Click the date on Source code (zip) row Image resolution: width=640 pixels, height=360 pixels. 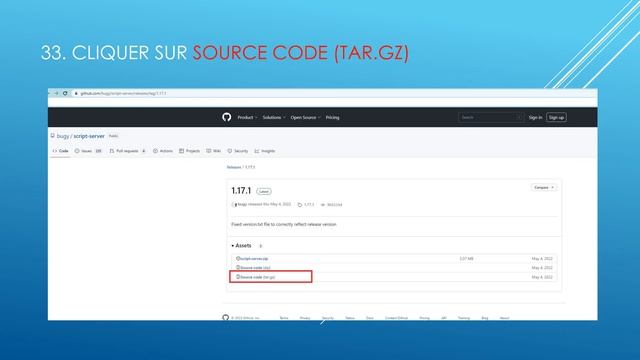click(542, 268)
